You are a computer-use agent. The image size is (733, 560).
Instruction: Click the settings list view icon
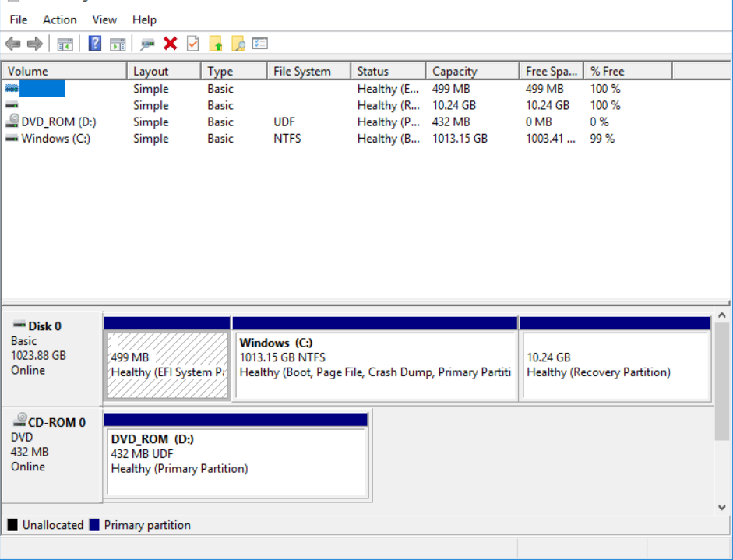coord(260,44)
